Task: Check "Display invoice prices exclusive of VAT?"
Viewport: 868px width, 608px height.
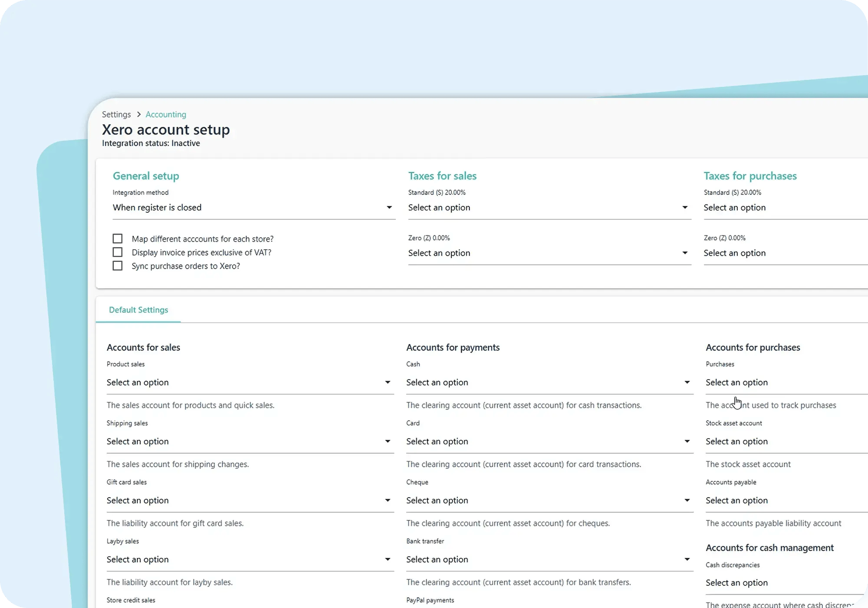Action: click(x=117, y=252)
